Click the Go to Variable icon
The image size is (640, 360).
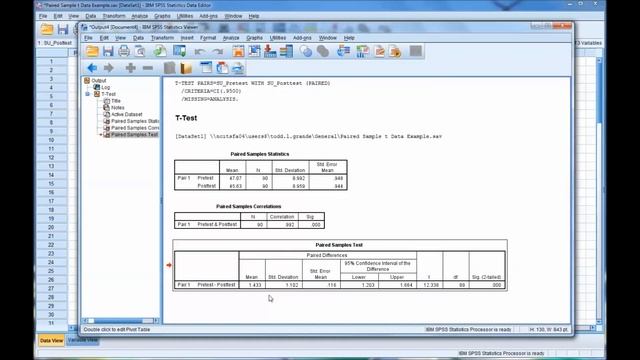point(270,51)
